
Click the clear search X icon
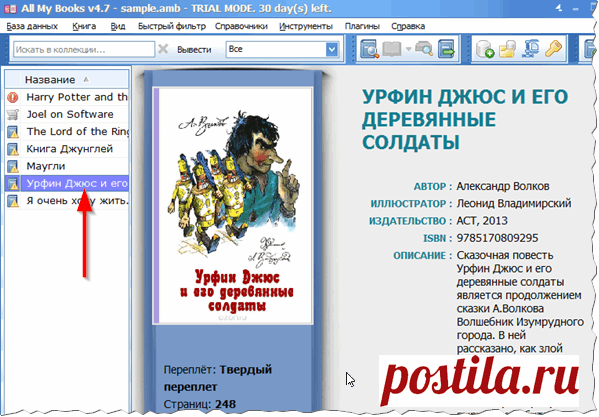pyautogui.click(x=163, y=49)
